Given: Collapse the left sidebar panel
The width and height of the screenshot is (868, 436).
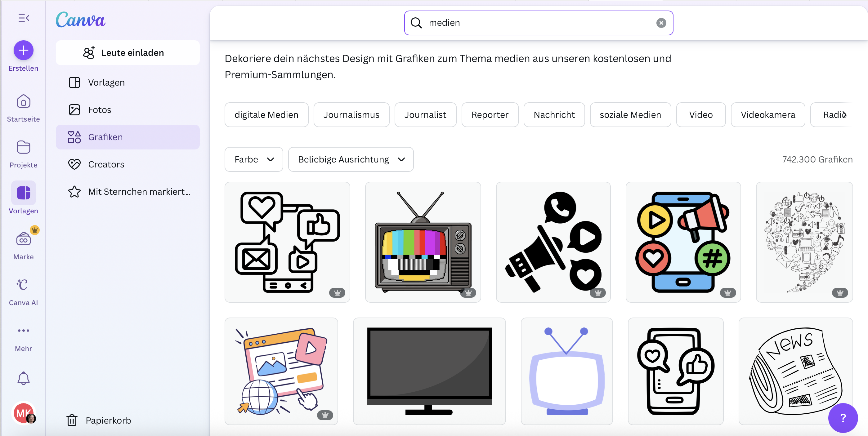Looking at the screenshot, I should (23, 18).
